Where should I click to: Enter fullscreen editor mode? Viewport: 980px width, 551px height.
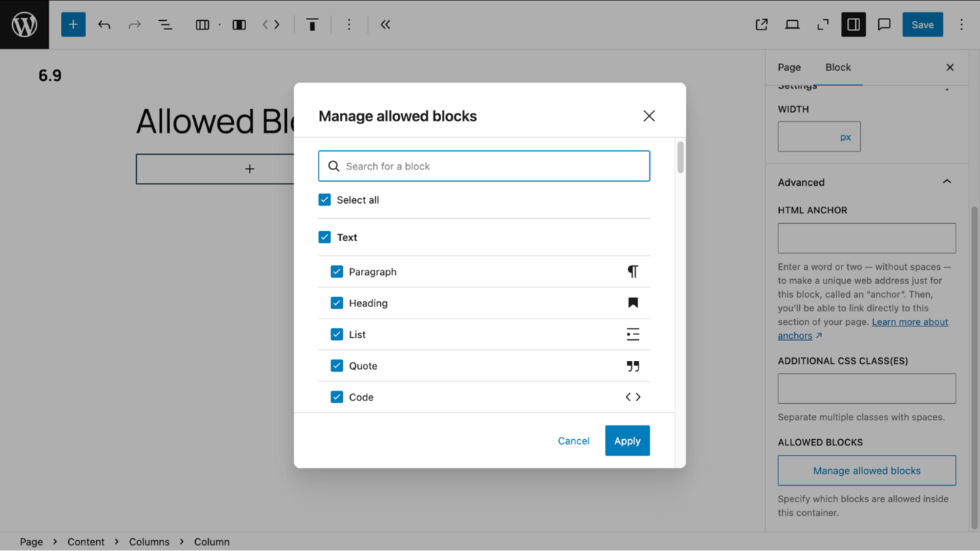(x=822, y=24)
